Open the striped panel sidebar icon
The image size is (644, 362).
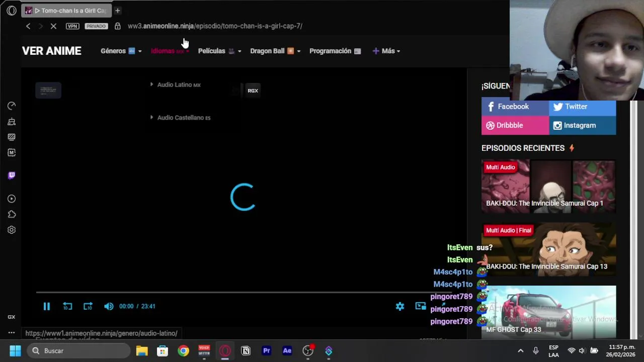point(12,137)
